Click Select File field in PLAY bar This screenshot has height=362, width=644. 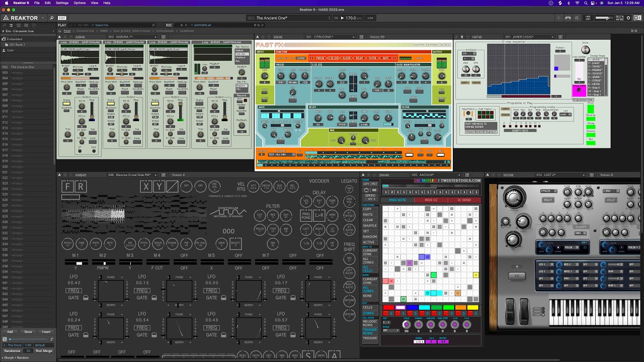[101, 25]
